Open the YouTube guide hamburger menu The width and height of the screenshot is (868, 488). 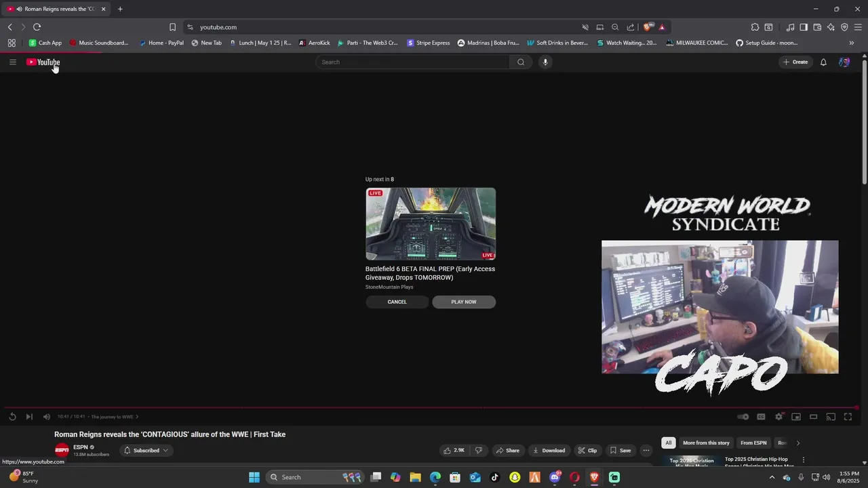(x=12, y=62)
